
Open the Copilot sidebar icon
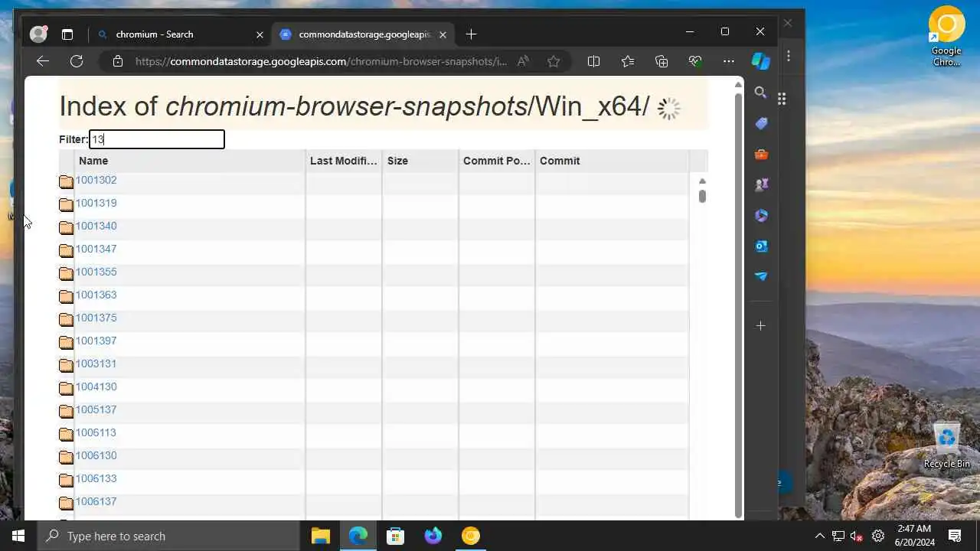click(760, 61)
